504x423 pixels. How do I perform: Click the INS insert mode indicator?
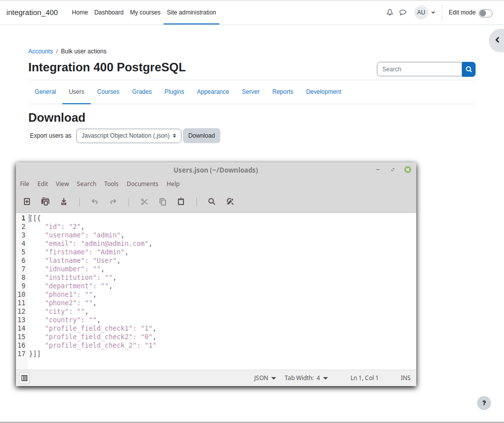[x=405, y=378]
